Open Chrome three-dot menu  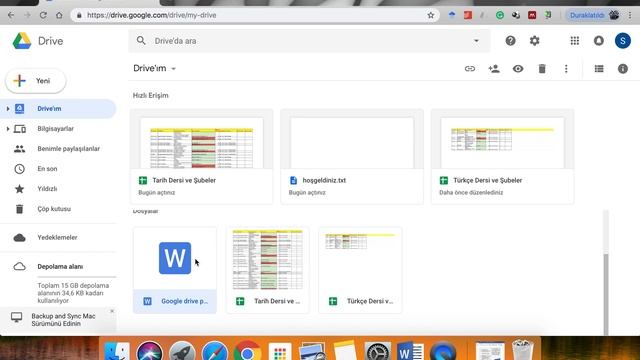click(x=630, y=15)
